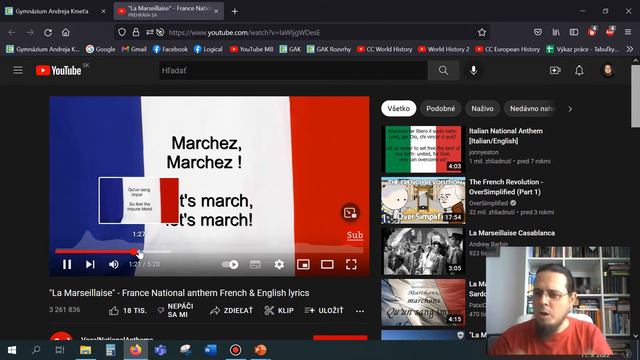Open YouTube MB bookmark
This screenshot has height=360, width=640.
tap(251, 49)
